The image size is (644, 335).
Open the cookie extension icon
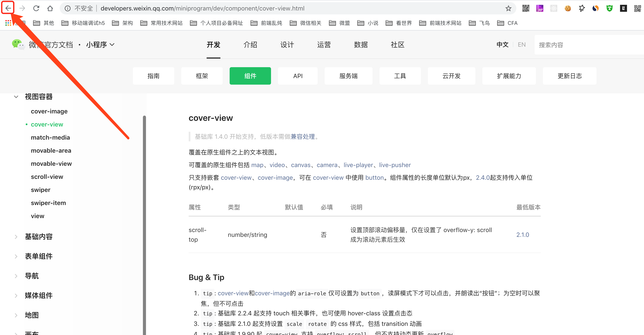(568, 8)
